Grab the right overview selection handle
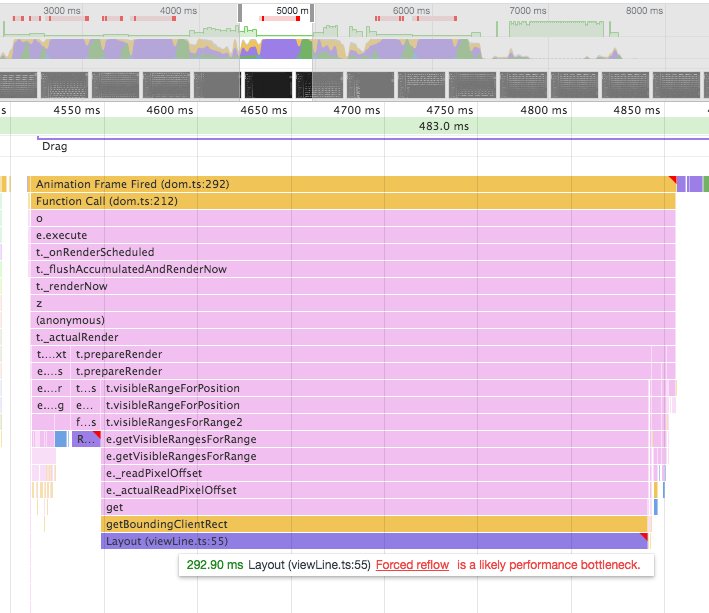Image resolution: width=709 pixels, height=613 pixels. pyautogui.click(x=312, y=13)
